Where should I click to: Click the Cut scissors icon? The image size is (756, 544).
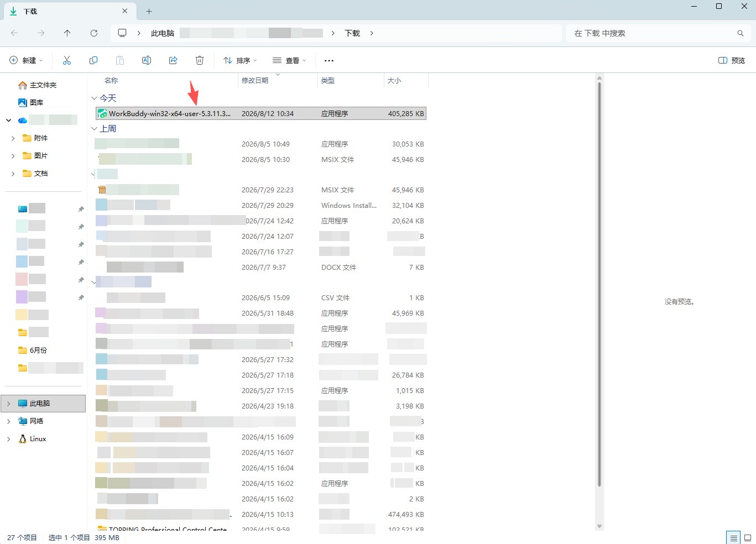tap(67, 60)
